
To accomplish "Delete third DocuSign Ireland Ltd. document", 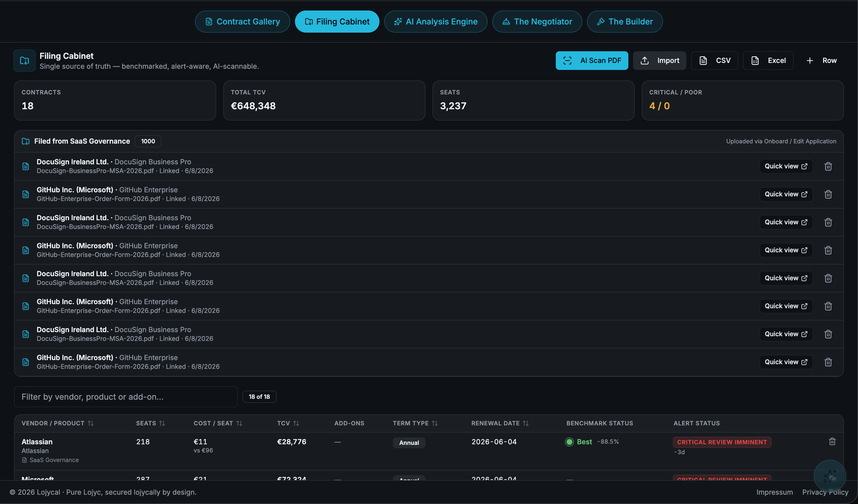I will [x=828, y=278].
